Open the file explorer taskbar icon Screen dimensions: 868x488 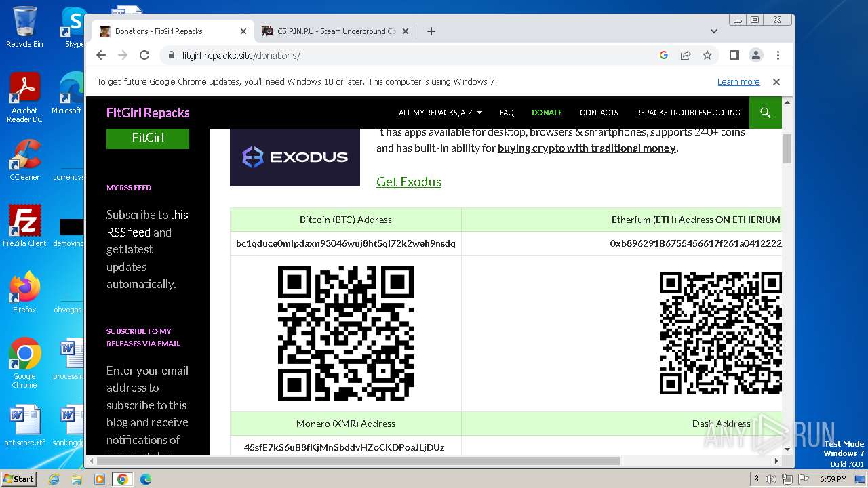tap(77, 479)
